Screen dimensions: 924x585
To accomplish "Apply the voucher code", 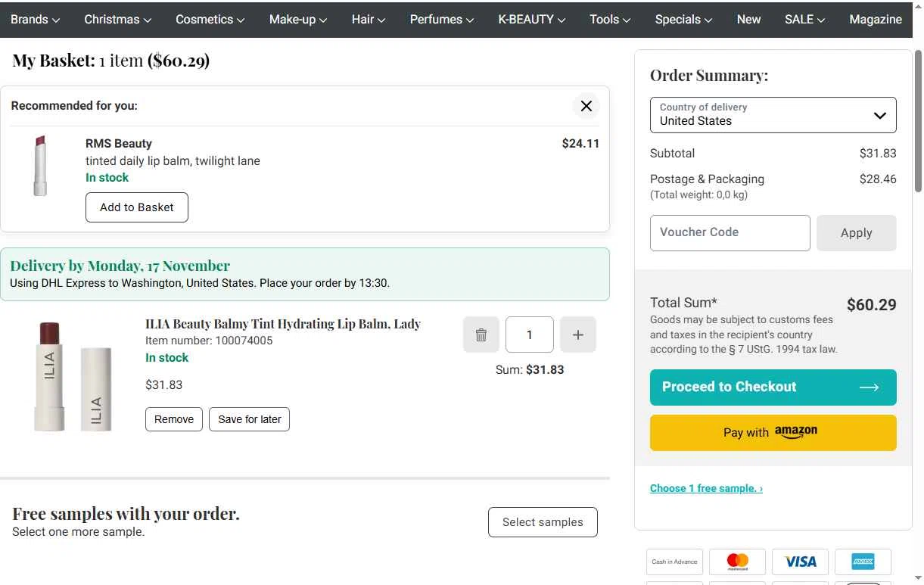I will (857, 233).
